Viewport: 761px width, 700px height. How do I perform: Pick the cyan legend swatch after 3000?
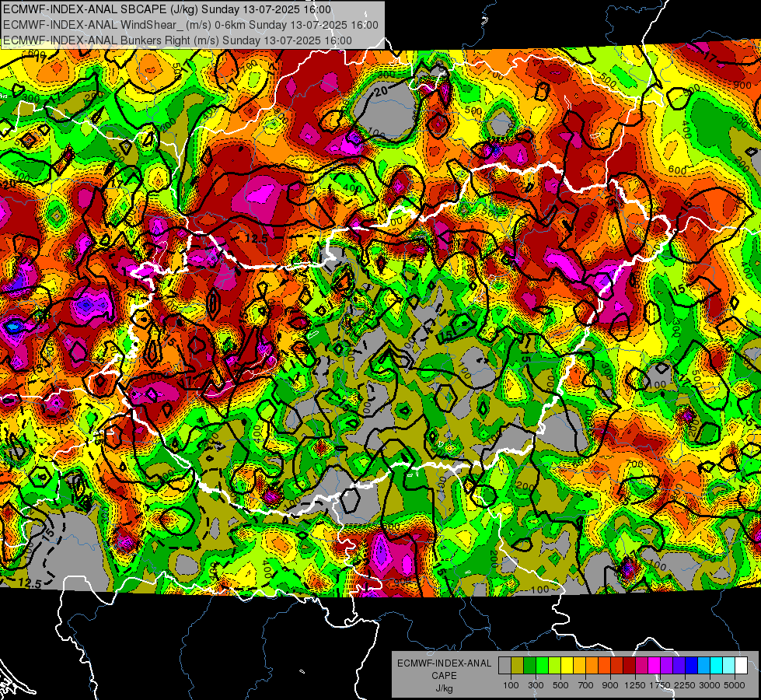(717, 665)
